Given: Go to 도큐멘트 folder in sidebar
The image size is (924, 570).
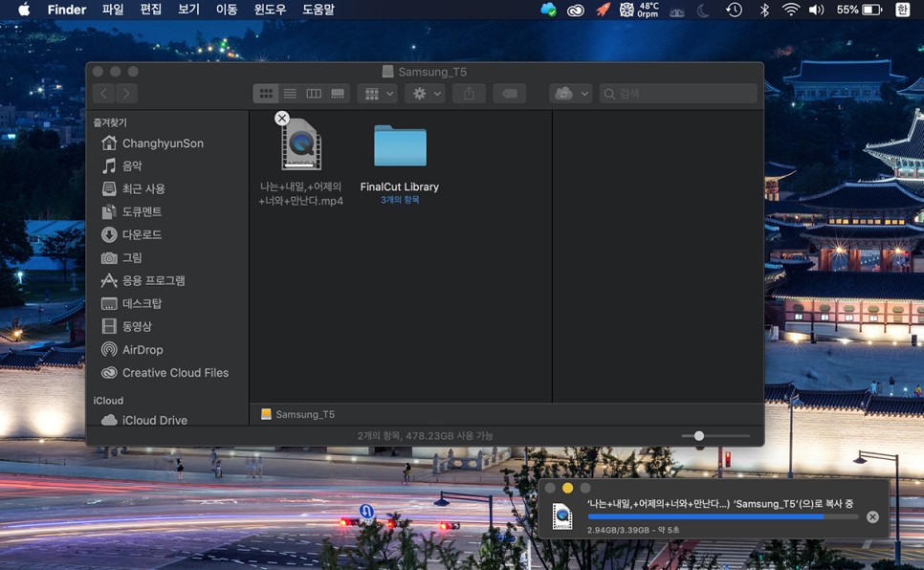Looking at the screenshot, I should [x=132, y=211].
